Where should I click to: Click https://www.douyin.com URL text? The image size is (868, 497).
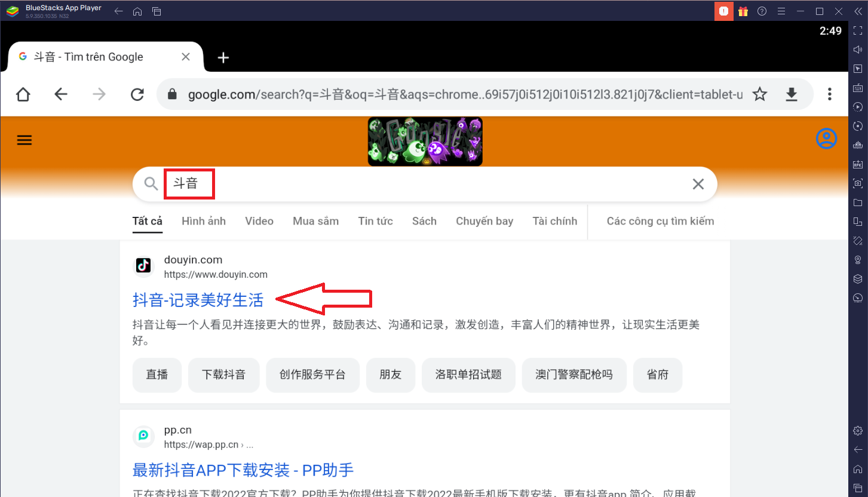tap(216, 275)
